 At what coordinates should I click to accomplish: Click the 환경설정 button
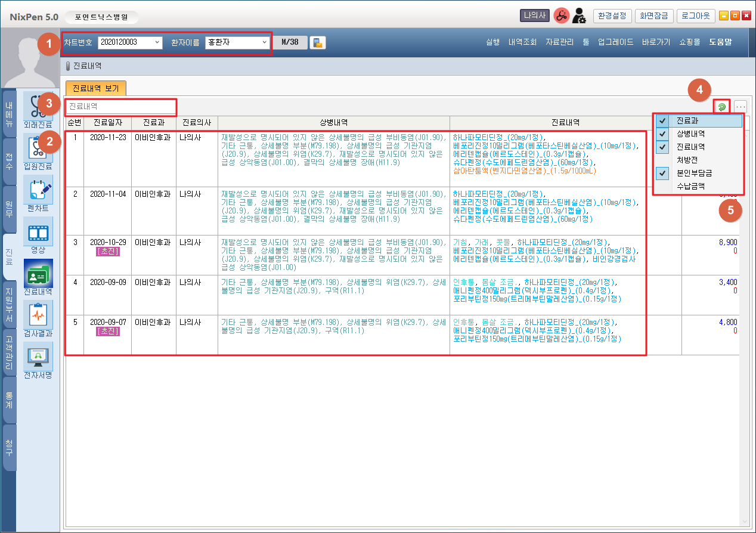(x=612, y=16)
